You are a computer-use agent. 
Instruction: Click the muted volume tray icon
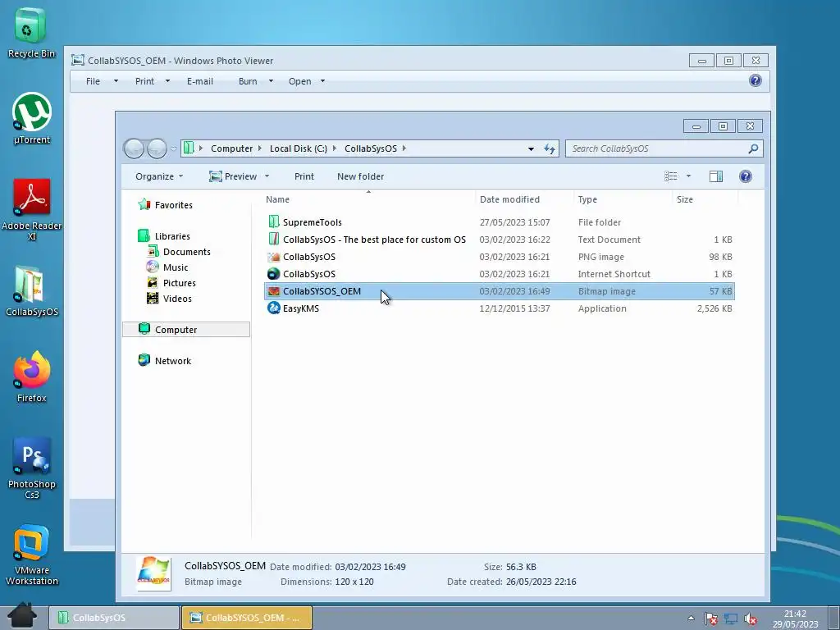pyautogui.click(x=751, y=619)
